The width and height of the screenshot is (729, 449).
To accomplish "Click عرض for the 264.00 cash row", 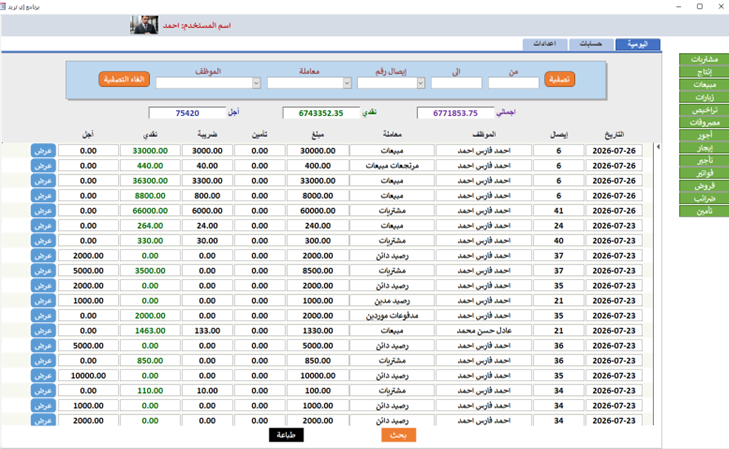I will 43,225.
